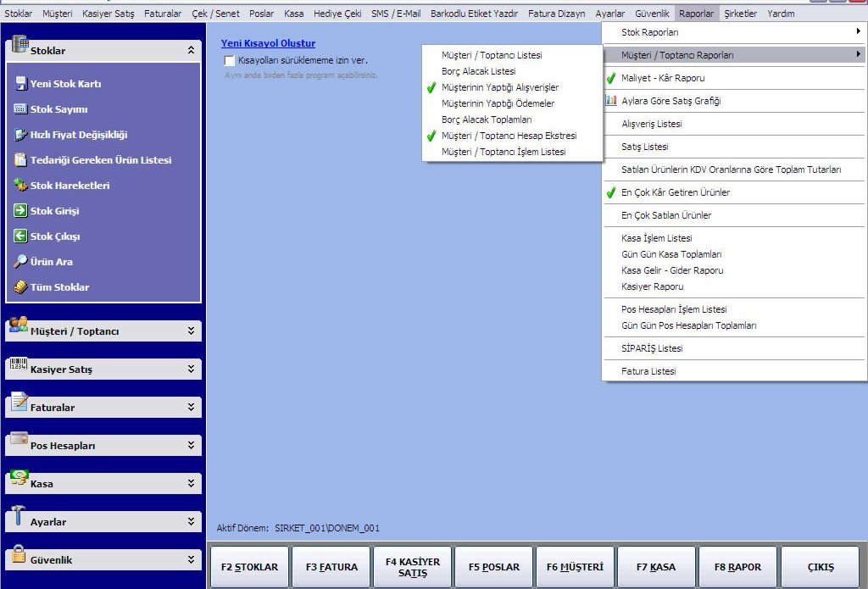This screenshot has width=868, height=589.
Task: Click Yeni Kısayol Oluştur link
Action: tap(268, 43)
